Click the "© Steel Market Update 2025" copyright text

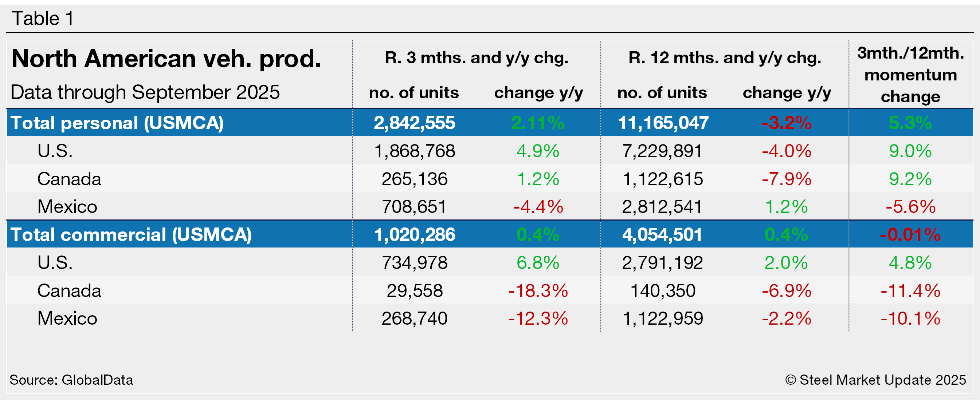875,380
